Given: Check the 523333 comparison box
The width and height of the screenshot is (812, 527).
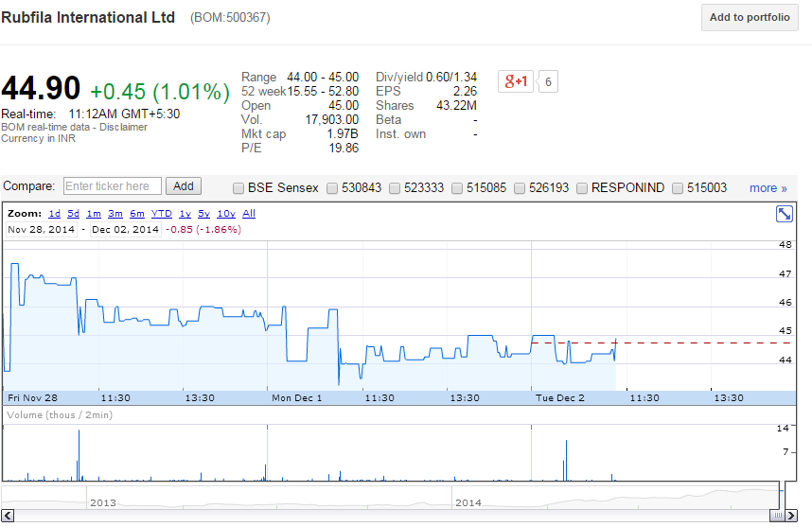Looking at the screenshot, I should tap(395, 188).
